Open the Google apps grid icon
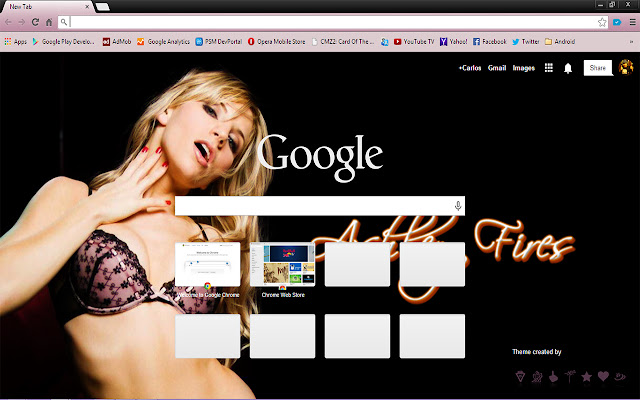Image resolution: width=640 pixels, height=400 pixels. click(549, 68)
